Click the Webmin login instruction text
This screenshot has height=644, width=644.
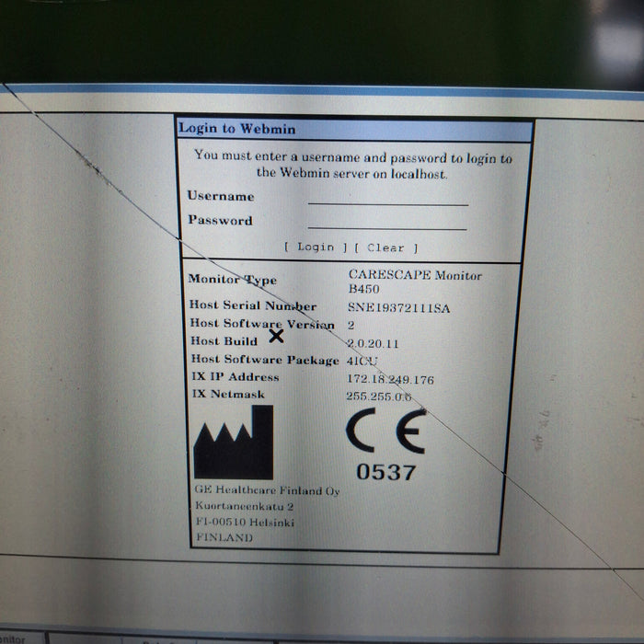353,165
